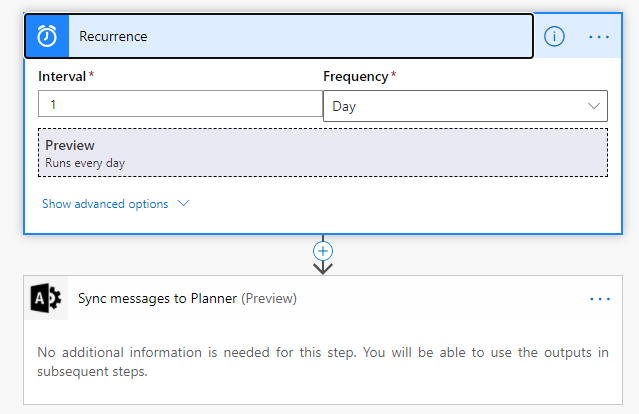Click the Sync messages to Planner title
639x414 pixels.
coord(158,298)
